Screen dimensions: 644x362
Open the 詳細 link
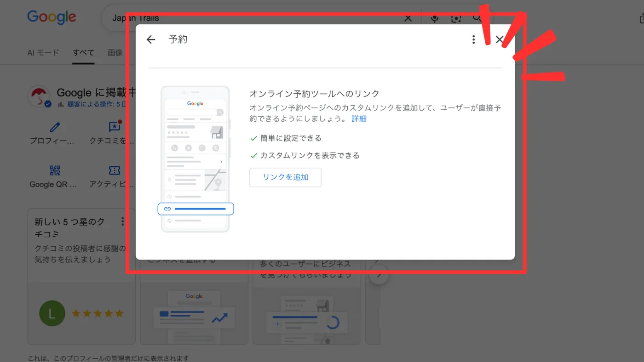(x=359, y=119)
